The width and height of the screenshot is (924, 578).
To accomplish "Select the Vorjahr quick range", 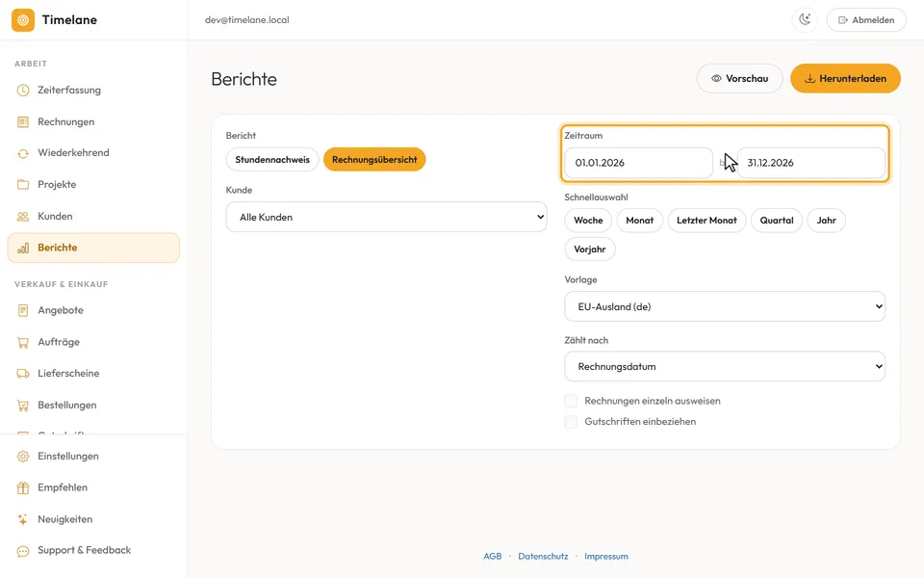I will [x=589, y=250].
